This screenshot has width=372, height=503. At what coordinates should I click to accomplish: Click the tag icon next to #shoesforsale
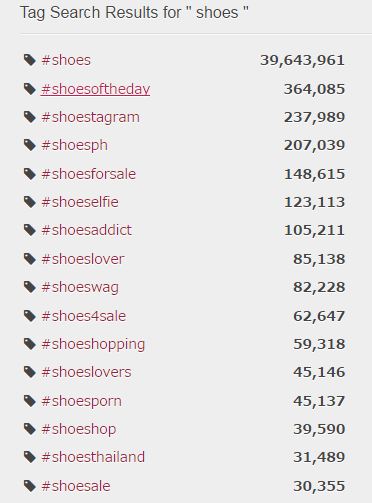click(x=30, y=174)
